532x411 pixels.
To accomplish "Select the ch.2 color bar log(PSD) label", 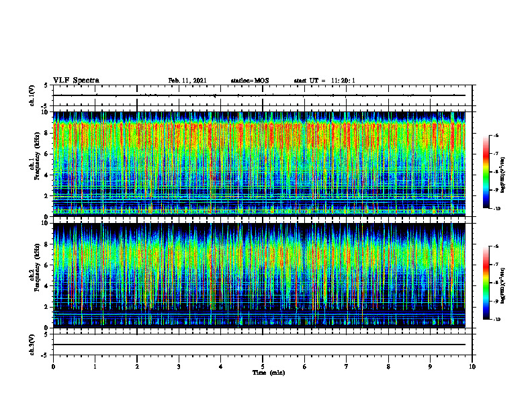I will tap(503, 286).
